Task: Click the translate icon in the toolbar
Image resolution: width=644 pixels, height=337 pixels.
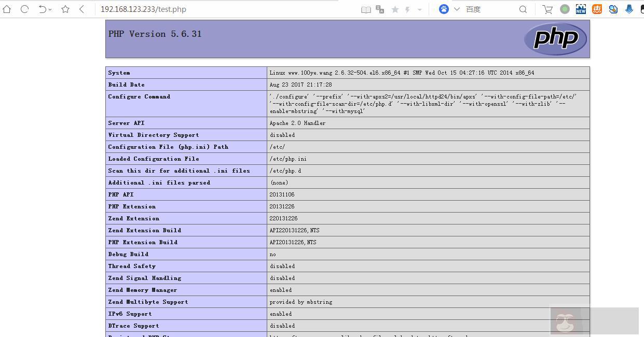Action: click(x=380, y=9)
